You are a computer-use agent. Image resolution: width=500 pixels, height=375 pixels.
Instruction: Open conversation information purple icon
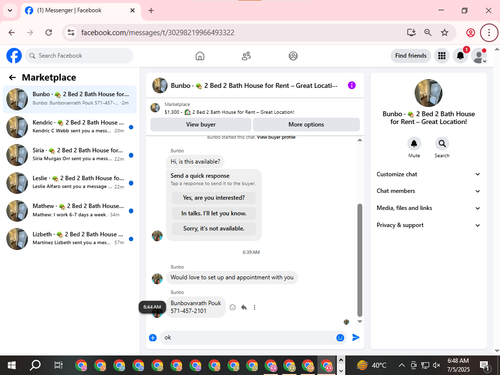click(x=352, y=85)
